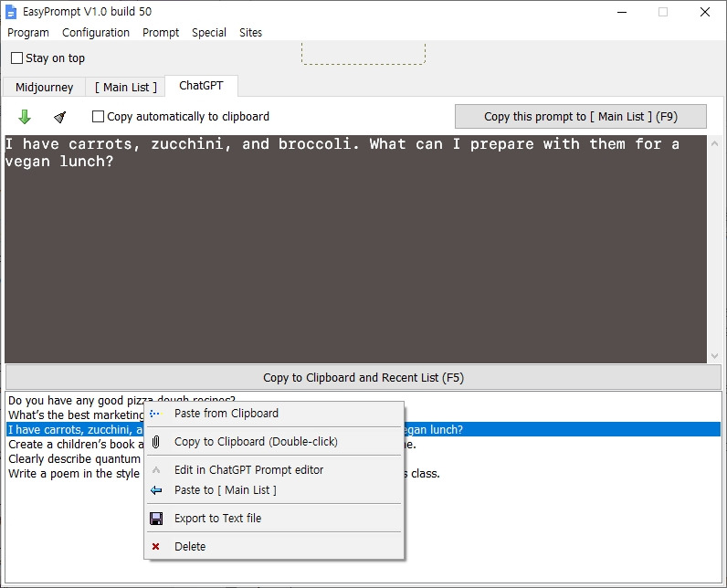Viewport: 727px width, 588px height.
Task: Click Copy this prompt to [ Main List ] (F9)
Action: pos(581,116)
